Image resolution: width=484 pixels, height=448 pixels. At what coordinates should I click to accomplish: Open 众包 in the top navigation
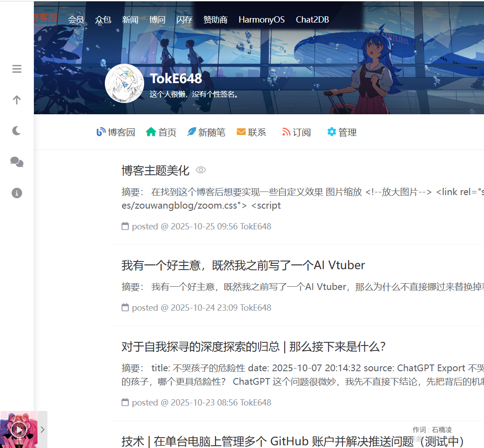(x=103, y=20)
